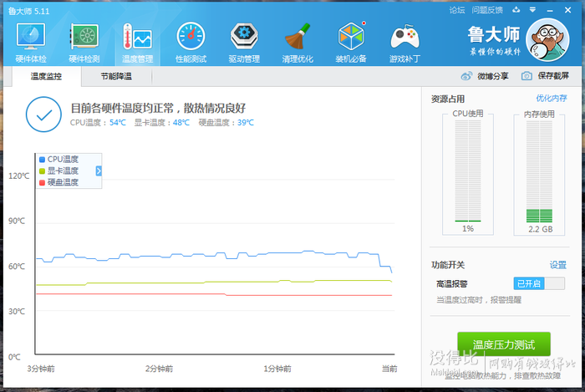Viewport: 585px width, 392px height.
Task: Click the 资源占用 heading
Action: [x=448, y=99]
